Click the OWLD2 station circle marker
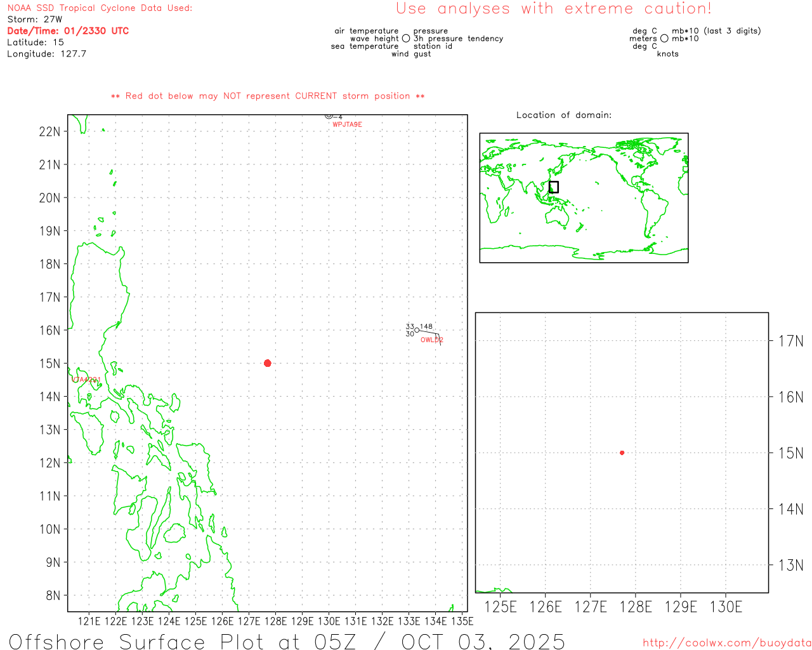 point(417,330)
